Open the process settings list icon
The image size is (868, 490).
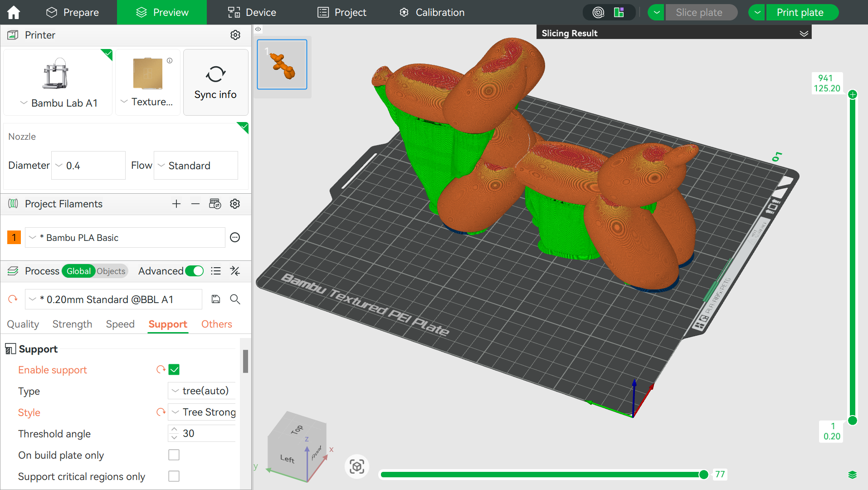pyautogui.click(x=216, y=271)
